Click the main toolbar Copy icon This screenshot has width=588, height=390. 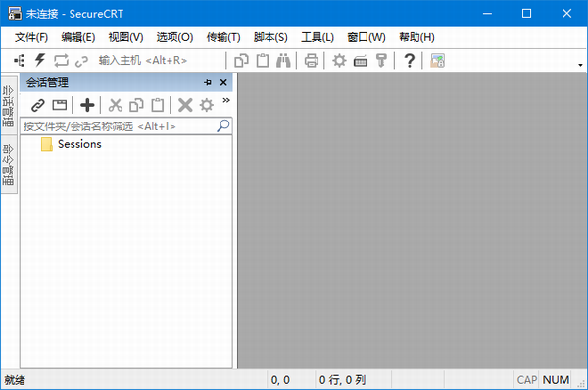pyautogui.click(x=241, y=60)
